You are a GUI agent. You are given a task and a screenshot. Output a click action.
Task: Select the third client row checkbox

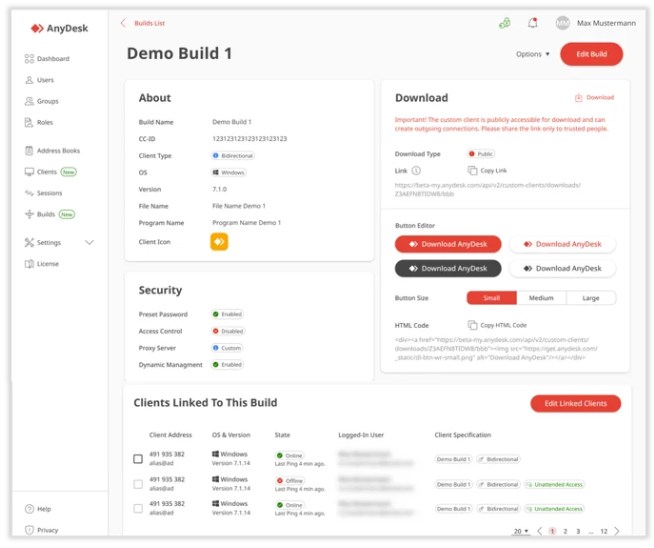(138, 509)
